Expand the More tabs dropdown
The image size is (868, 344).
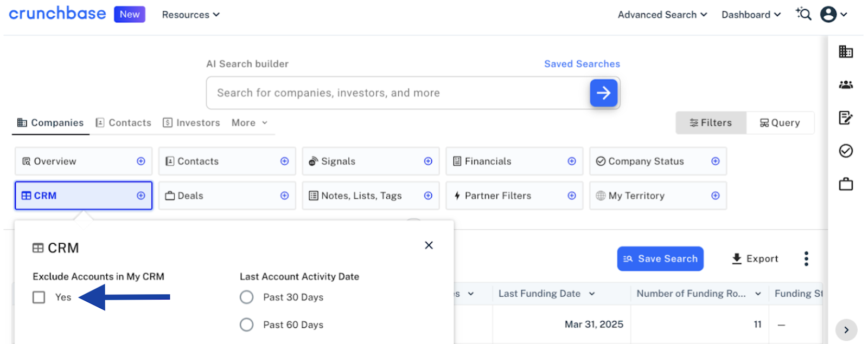[x=250, y=123]
